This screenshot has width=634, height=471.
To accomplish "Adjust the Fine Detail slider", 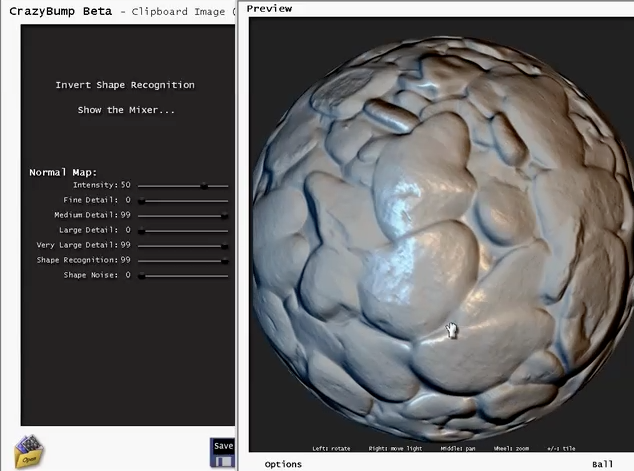I will 183,201.
